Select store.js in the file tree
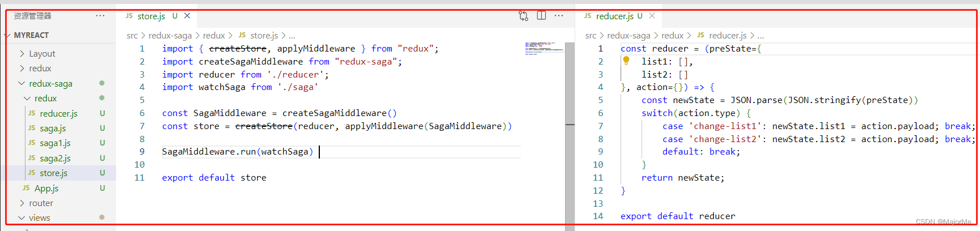This screenshot has width=980, height=231. [53, 173]
